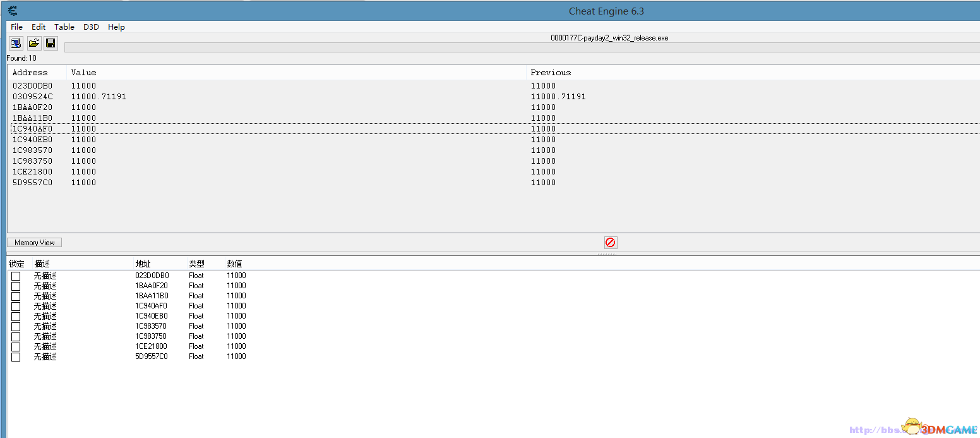Click the Memory View button
The height and width of the screenshot is (438, 980).
click(35, 243)
